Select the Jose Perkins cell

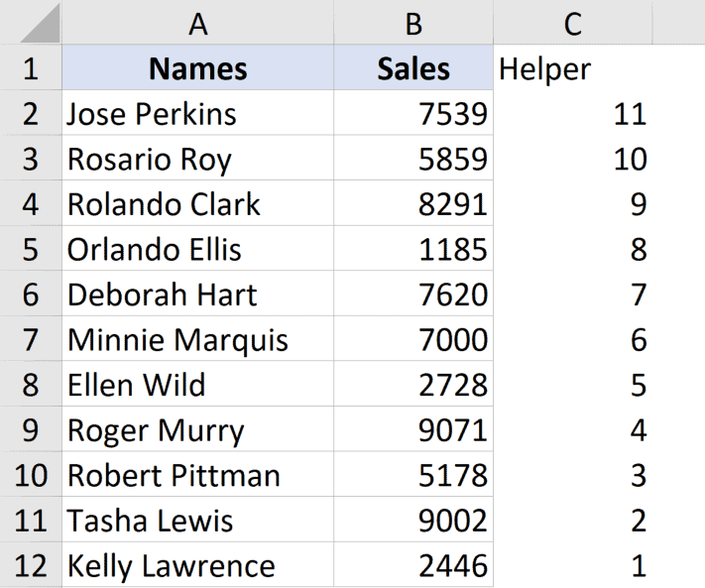click(197, 114)
